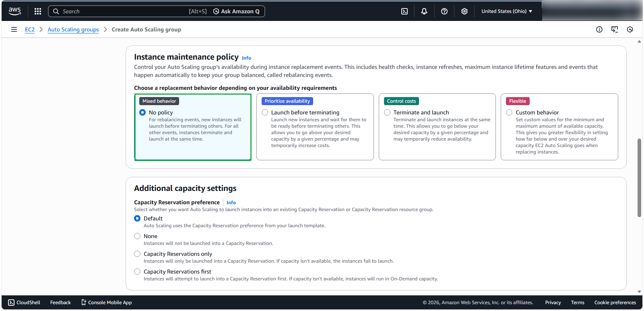Choose Capacity Reservations first
This screenshot has height=311, width=644.
[x=137, y=272]
